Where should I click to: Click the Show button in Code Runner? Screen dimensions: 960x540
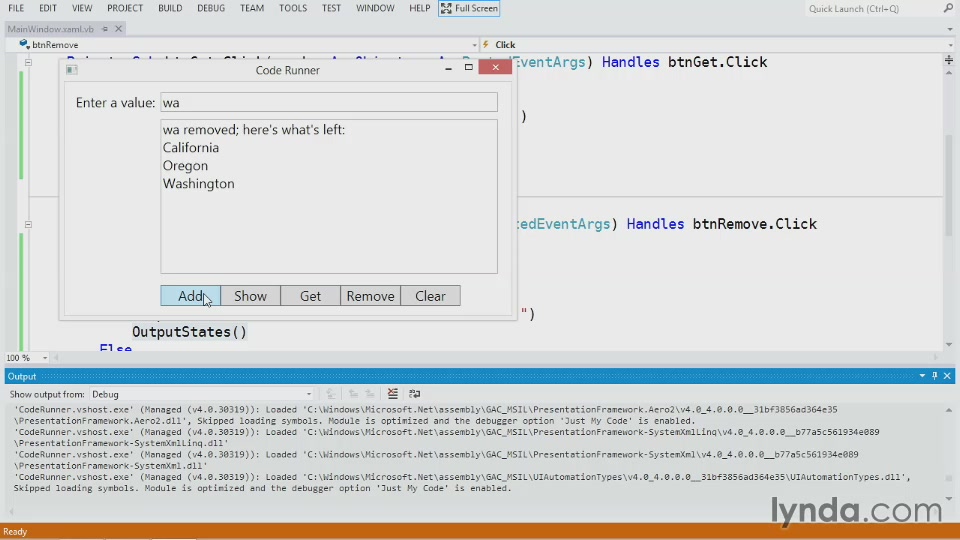tap(250, 296)
